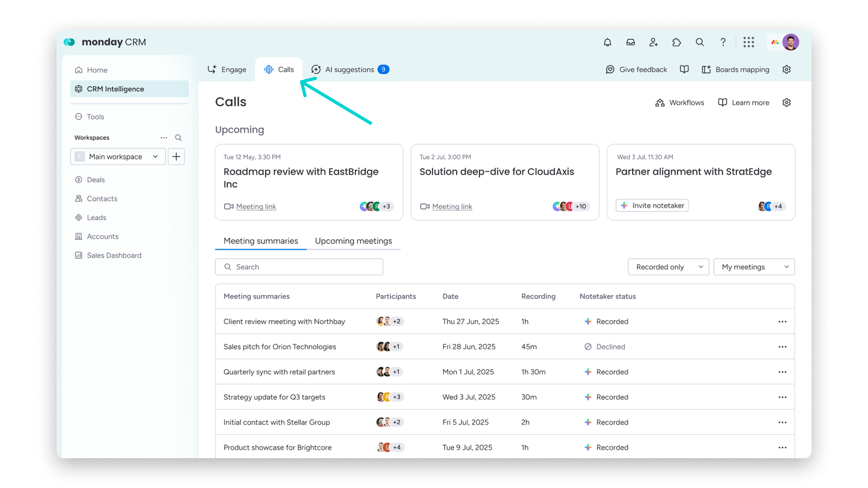The width and height of the screenshot is (868, 488).
Task: Click the Date column header
Action: [x=450, y=296]
